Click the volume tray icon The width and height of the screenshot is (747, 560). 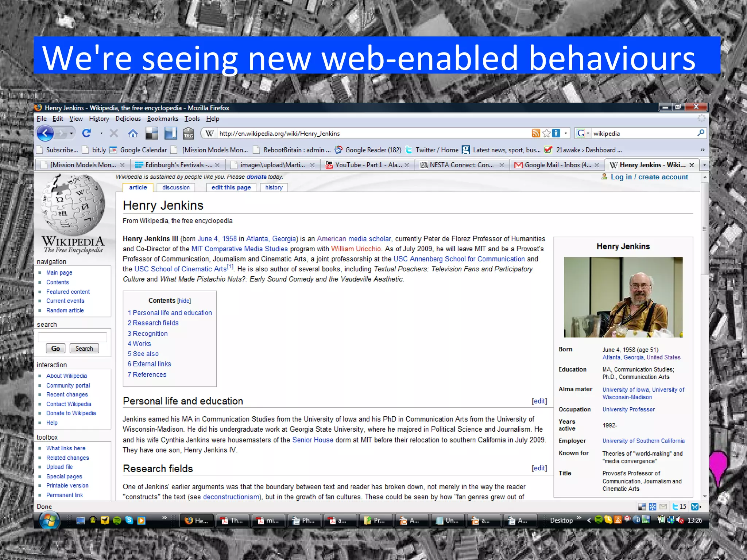pyautogui.click(x=680, y=520)
